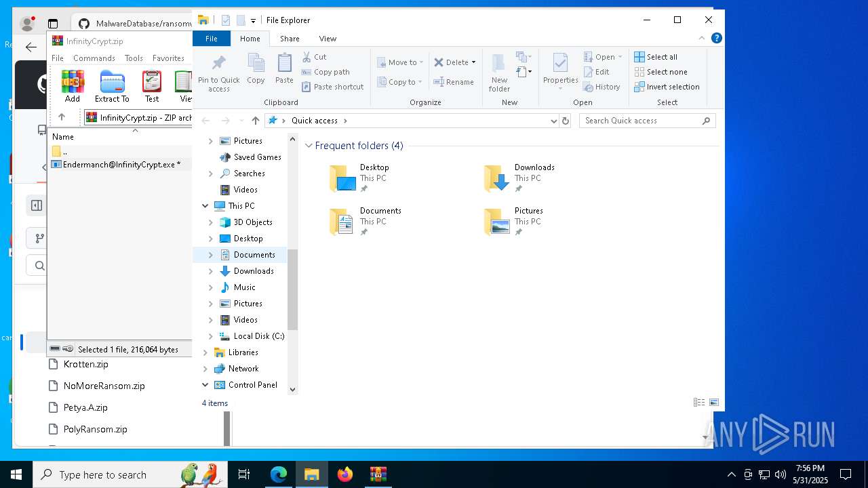Screen dimensions: 868x488
Task: Open WinRAR Favorites menu
Action: click(168, 58)
